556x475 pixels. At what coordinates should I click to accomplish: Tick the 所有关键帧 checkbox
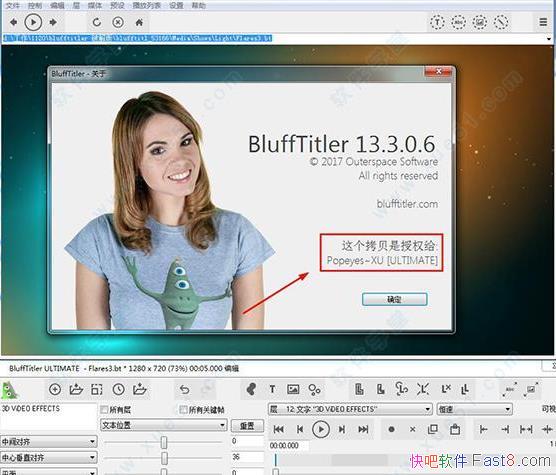click(183, 410)
